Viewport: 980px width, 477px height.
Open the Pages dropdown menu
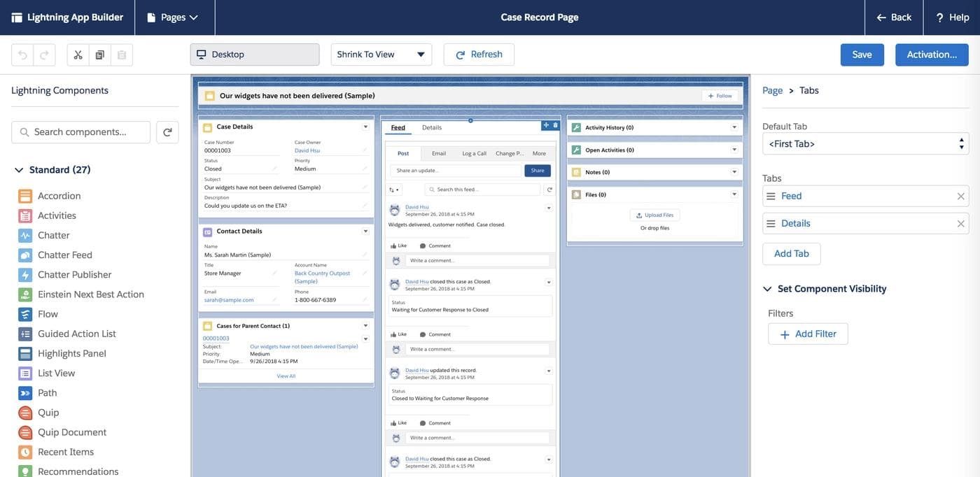pyautogui.click(x=173, y=17)
